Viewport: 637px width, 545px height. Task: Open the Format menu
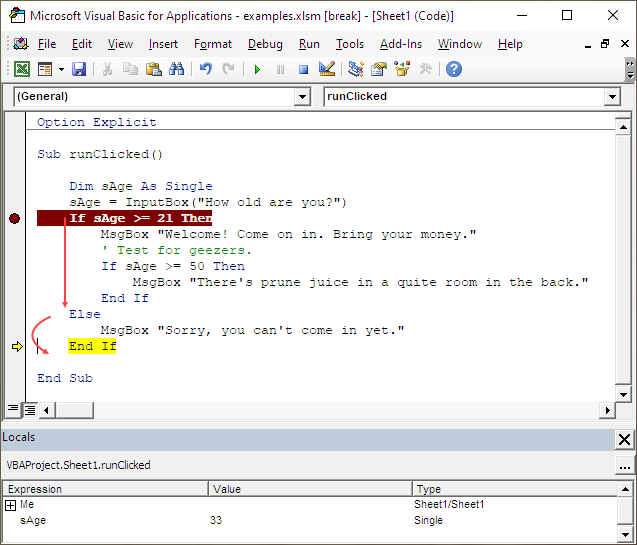(x=213, y=44)
